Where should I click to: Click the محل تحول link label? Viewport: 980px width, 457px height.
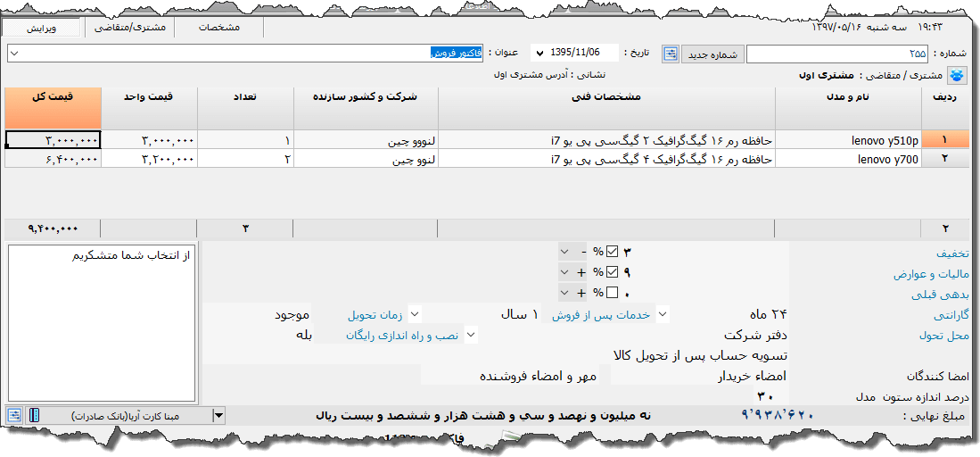[x=943, y=336]
